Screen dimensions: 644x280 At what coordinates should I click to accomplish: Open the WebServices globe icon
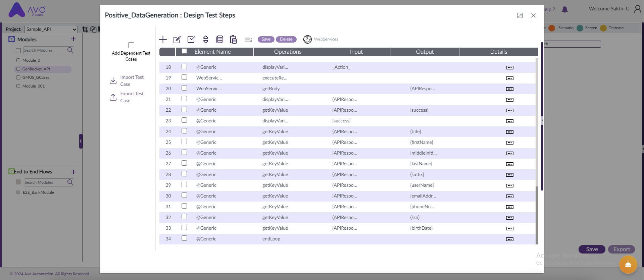(x=307, y=39)
